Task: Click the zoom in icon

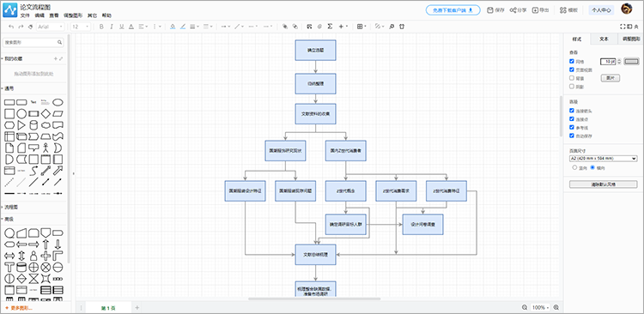Action: tap(556, 307)
